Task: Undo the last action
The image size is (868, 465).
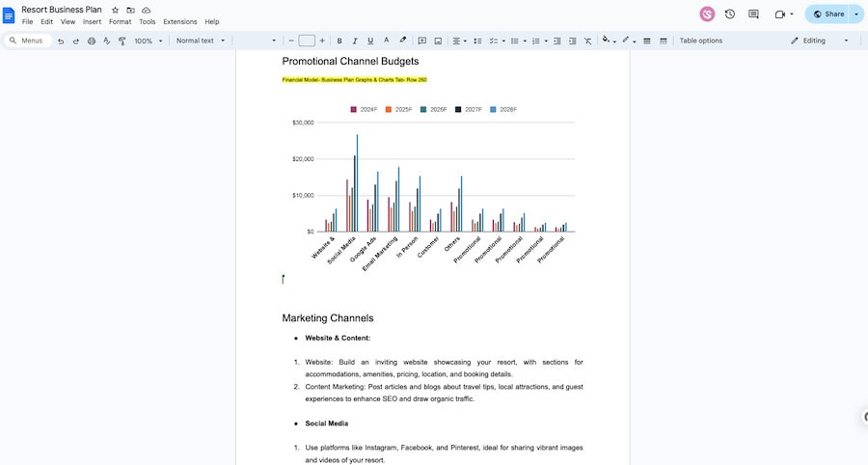Action: [61, 41]
